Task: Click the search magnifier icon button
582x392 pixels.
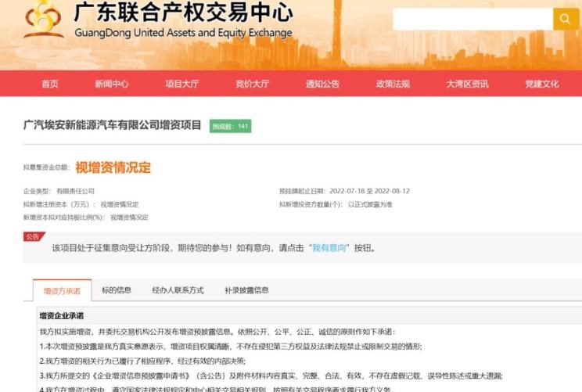Action: point(566,19)
